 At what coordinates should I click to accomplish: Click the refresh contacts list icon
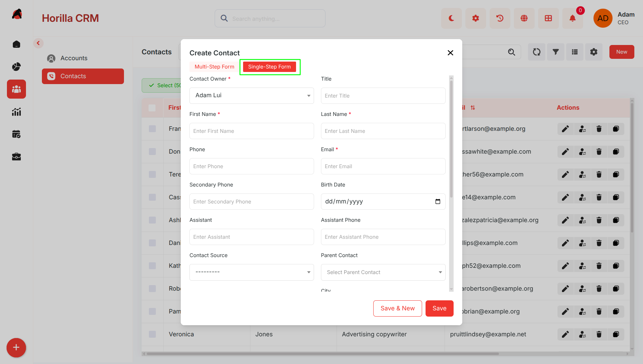(x=536, y=52)
